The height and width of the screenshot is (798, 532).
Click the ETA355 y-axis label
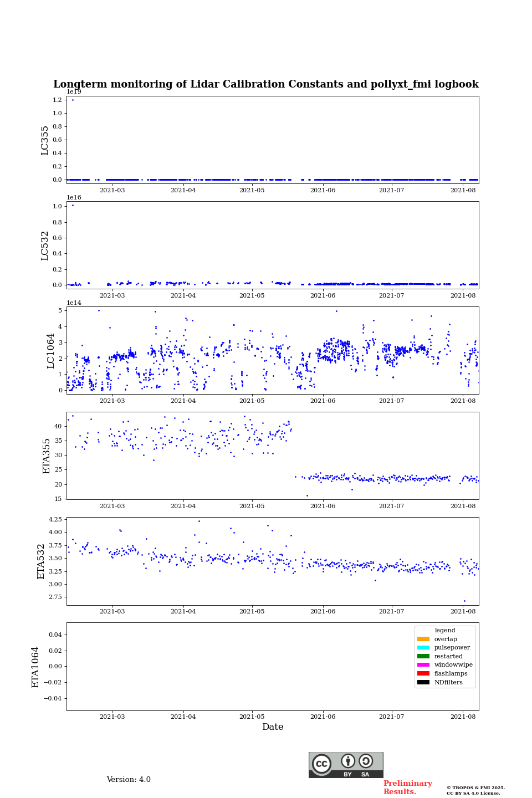[x=47, y=456]
